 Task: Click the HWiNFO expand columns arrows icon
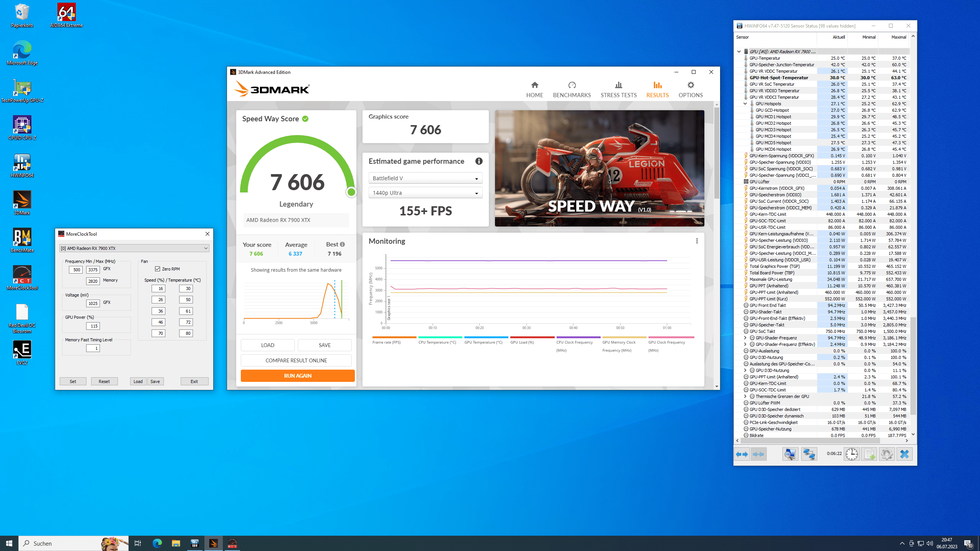[x=742, y=454]
